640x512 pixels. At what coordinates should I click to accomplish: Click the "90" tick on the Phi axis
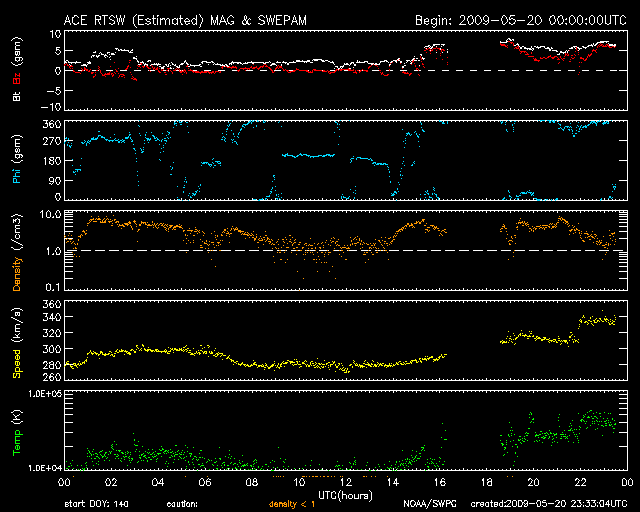pos(55,180)
